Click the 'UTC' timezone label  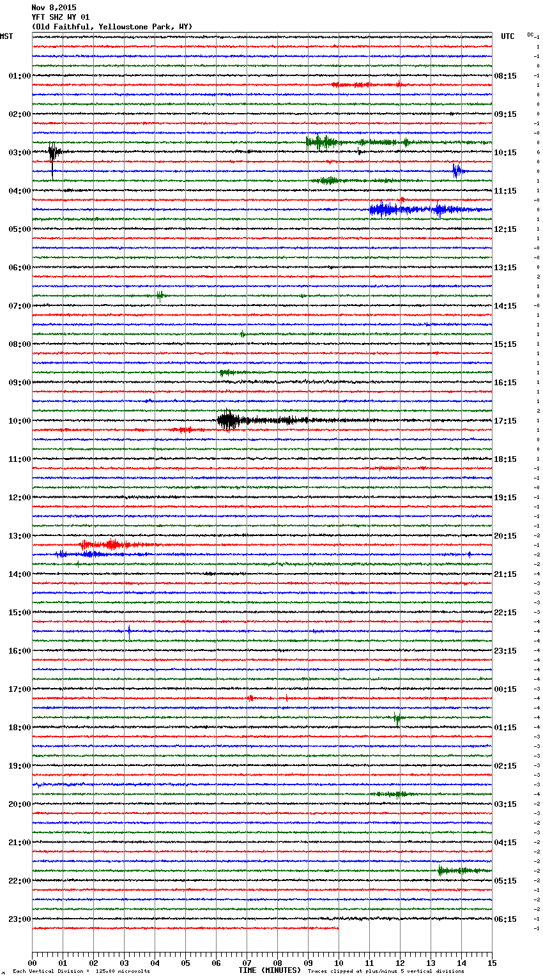click(x=508, y=36)
